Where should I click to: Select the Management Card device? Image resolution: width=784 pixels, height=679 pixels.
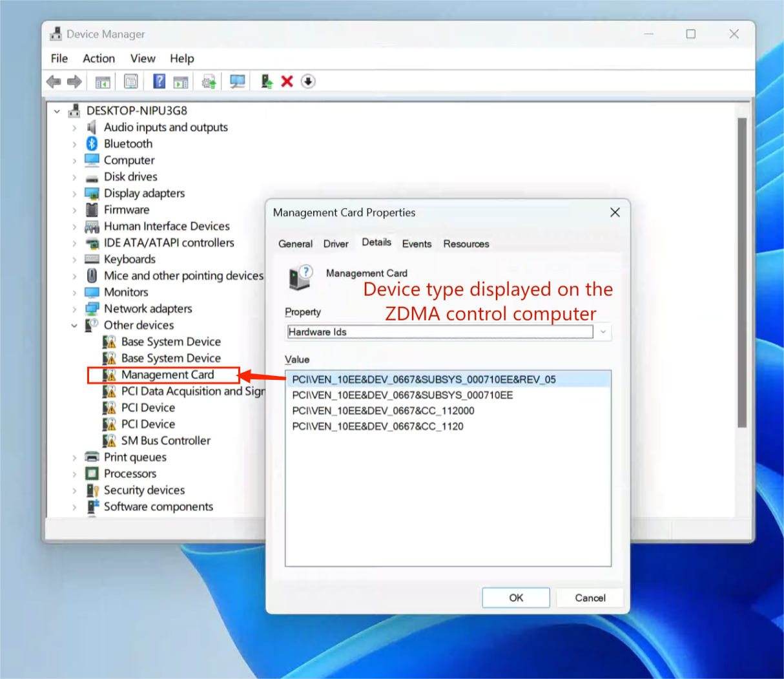click(167, 375)
